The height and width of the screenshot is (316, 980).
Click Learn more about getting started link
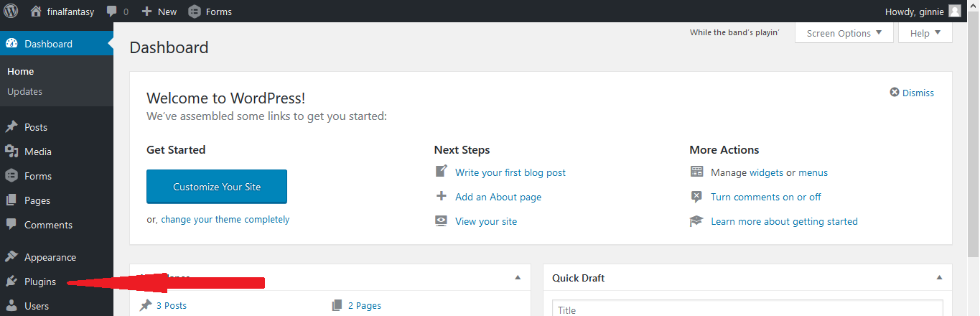(x=784, y=221)
